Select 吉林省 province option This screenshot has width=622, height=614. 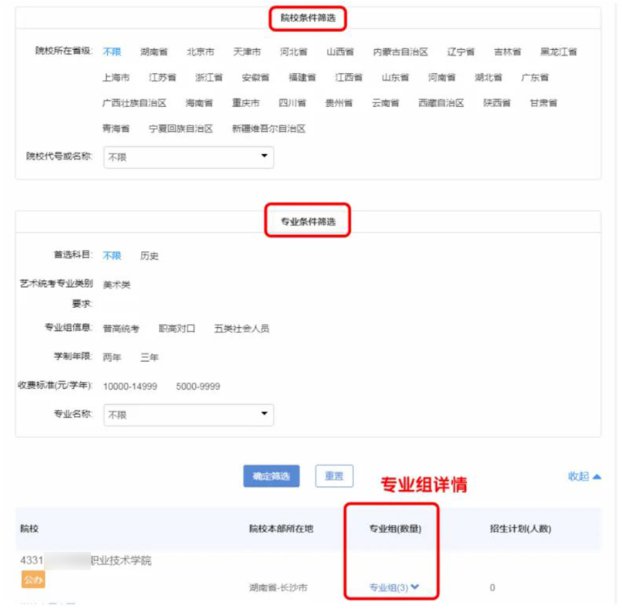(507, 52)
